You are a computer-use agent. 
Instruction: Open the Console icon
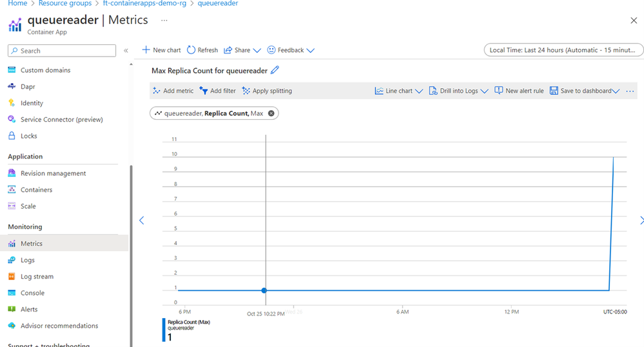[x=12, y=292]
